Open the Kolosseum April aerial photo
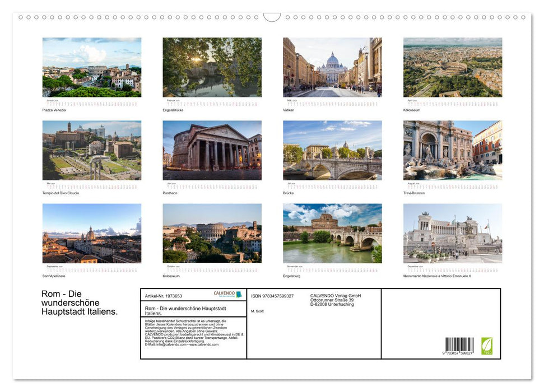 453,67
